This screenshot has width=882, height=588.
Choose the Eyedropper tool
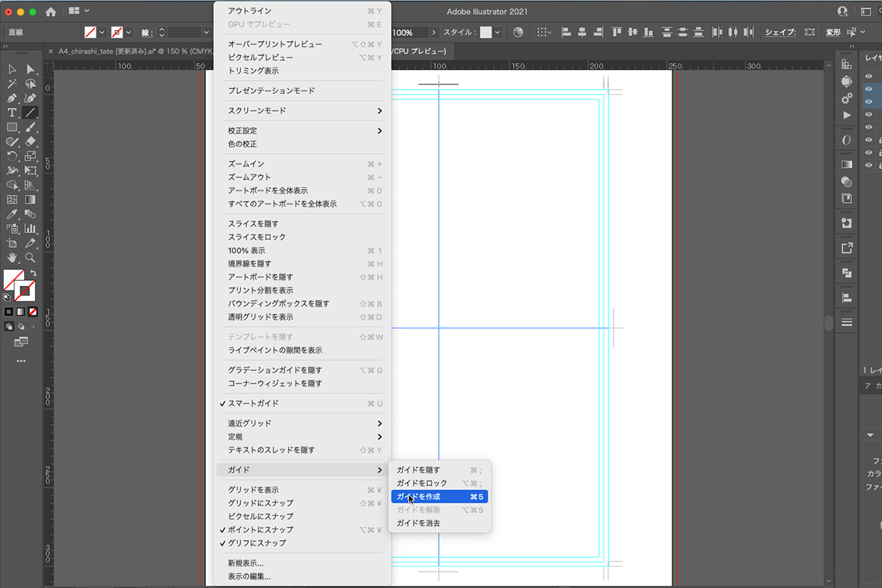(12, 214)
